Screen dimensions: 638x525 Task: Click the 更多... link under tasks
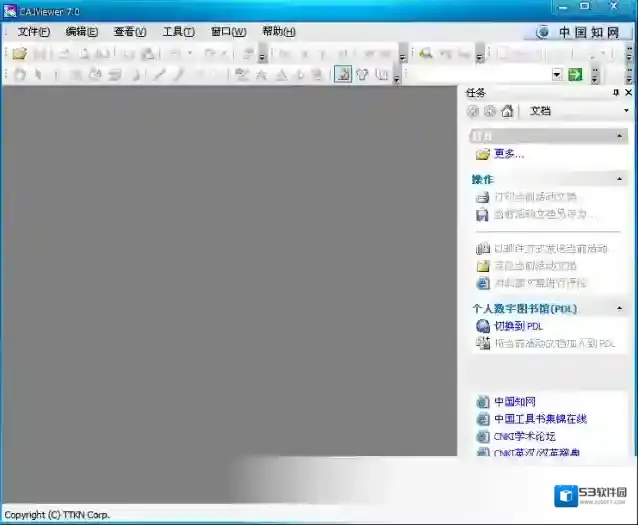[508, 154]
